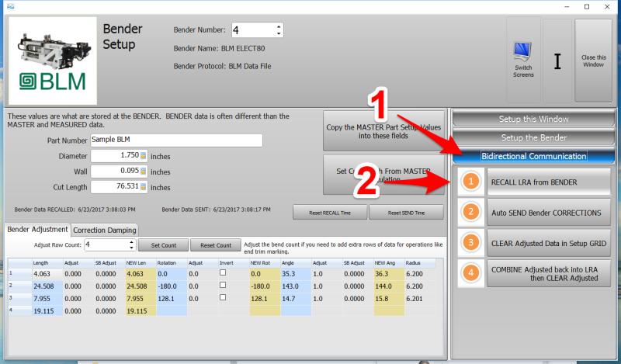621x364 pixels.
Task: Decrease the Adjust Row Count spinner
Action: click(x=131, y=248)
